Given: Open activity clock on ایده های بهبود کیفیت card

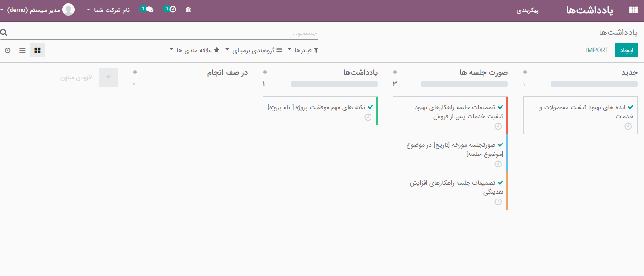Looking at the screenshot, I should tap(628, 126).
